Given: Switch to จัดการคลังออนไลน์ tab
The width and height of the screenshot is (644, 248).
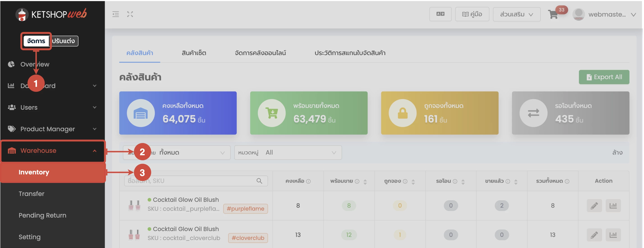Looking at the screenshot, I should pos(260,53).
